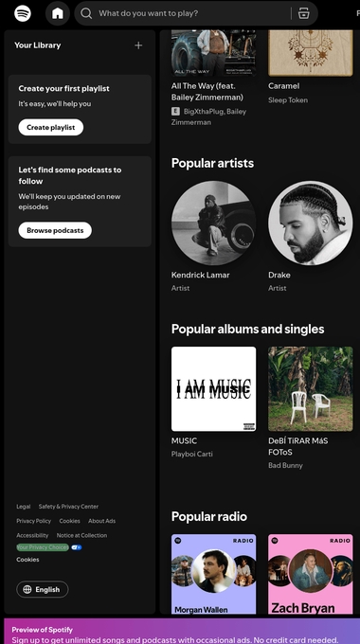Open Drake artist picture
The image size is (360, 644).
311,223
